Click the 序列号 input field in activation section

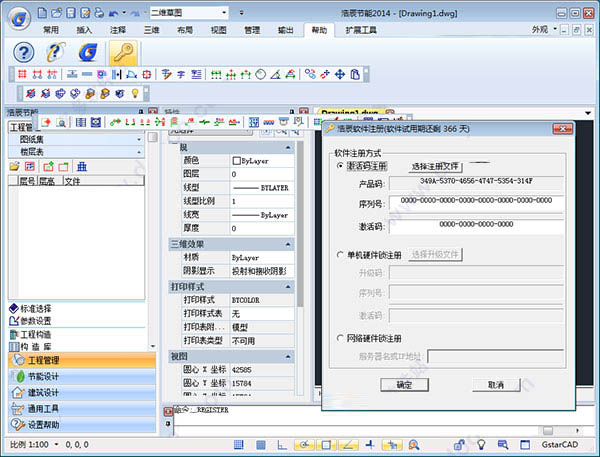click(476, 203)
